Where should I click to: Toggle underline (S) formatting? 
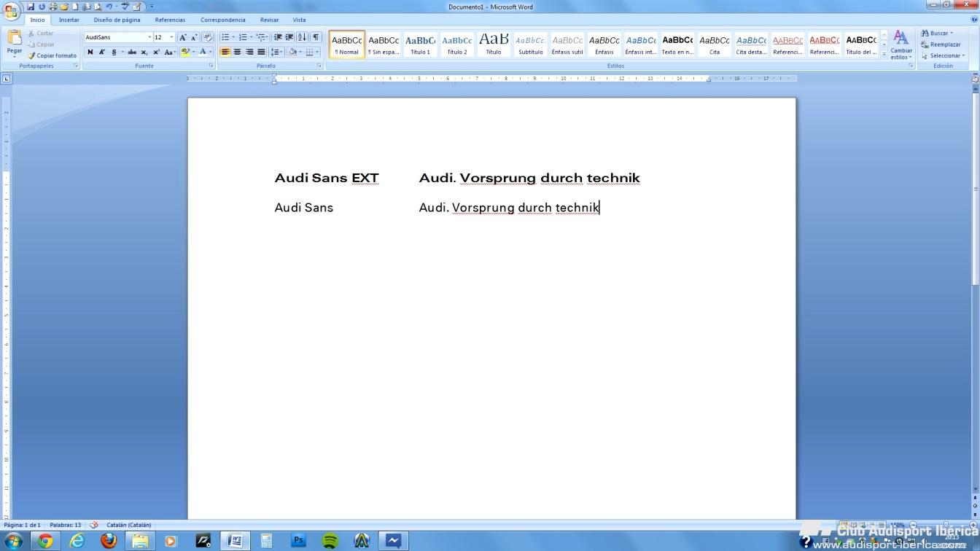114,52
